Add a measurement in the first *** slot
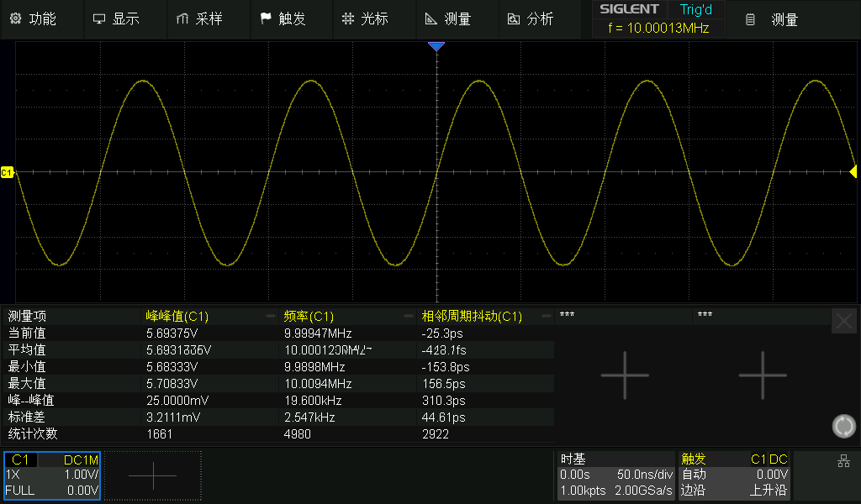Viewport: 861px width, 504px height. (x=625, y=375)
